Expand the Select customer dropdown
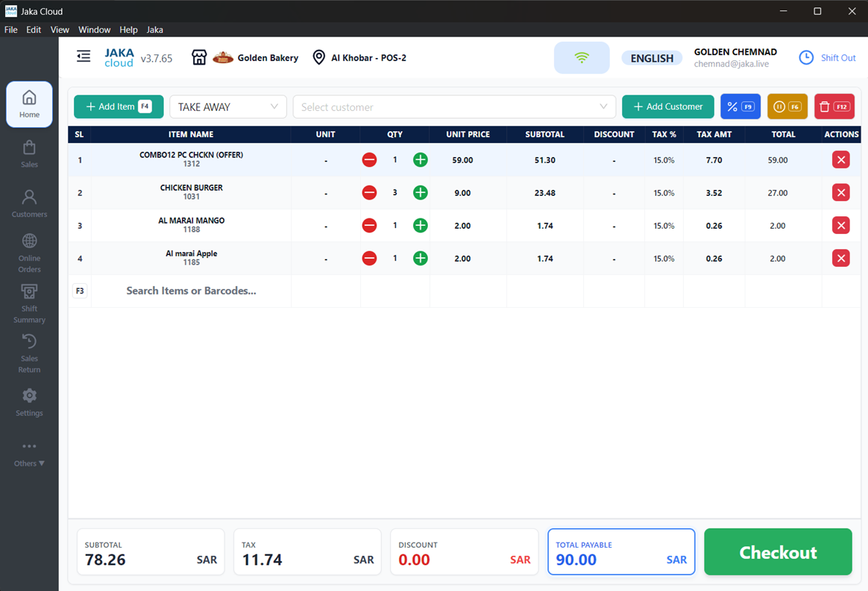The width and height of the screenshot is (868, 591). (x=454, y=106)
